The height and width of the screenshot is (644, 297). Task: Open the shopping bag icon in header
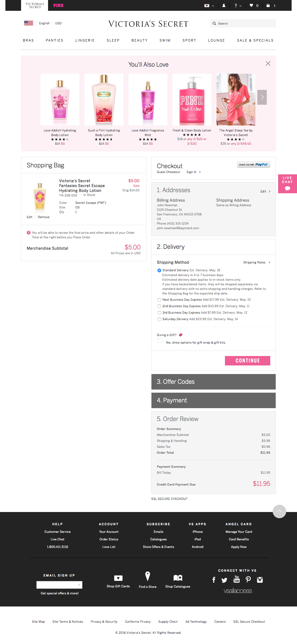tap(268, 5)
